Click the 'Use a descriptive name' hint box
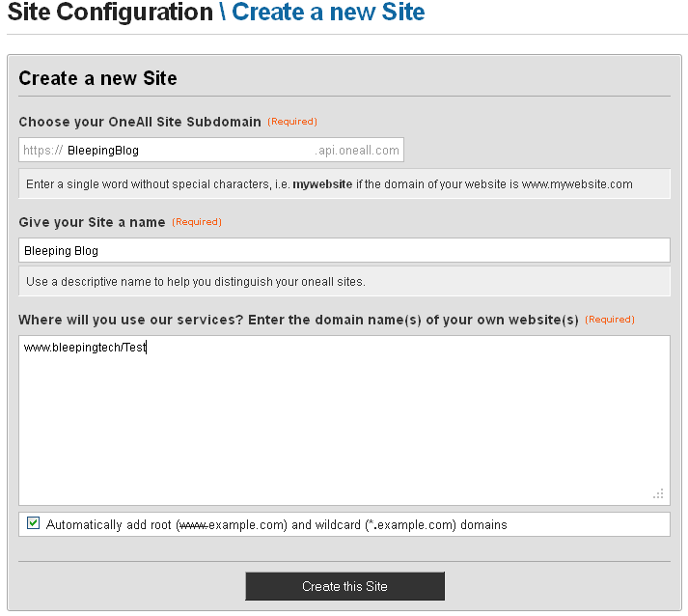This screenshot has height=616, width=688. click(x=344, y=282)
